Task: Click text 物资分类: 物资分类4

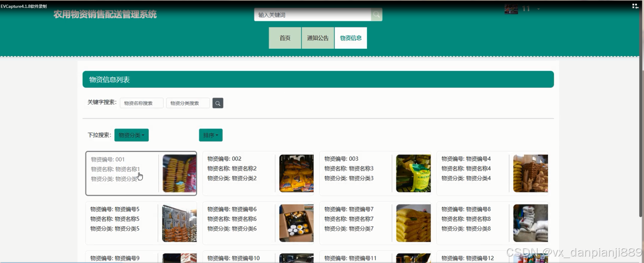Action: click(x=466, y=178)
